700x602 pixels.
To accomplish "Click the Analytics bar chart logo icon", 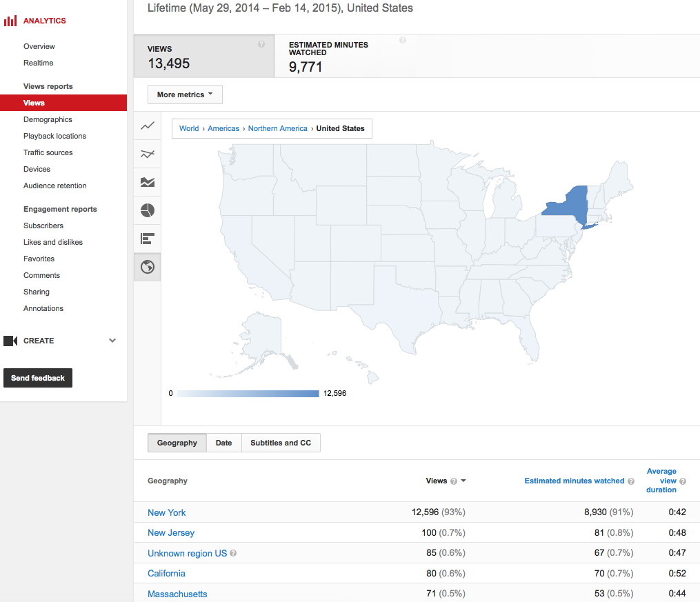I will pyautogui.click(x=10, y=20).
